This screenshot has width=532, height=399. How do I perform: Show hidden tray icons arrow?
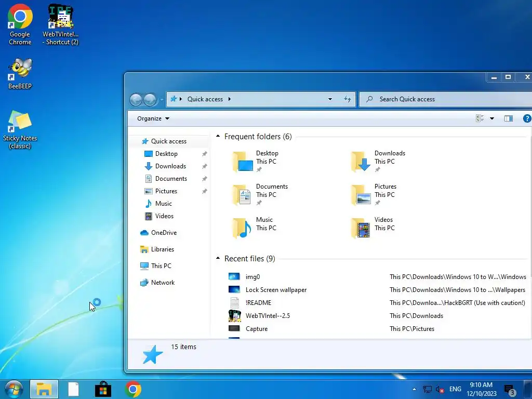414,389
